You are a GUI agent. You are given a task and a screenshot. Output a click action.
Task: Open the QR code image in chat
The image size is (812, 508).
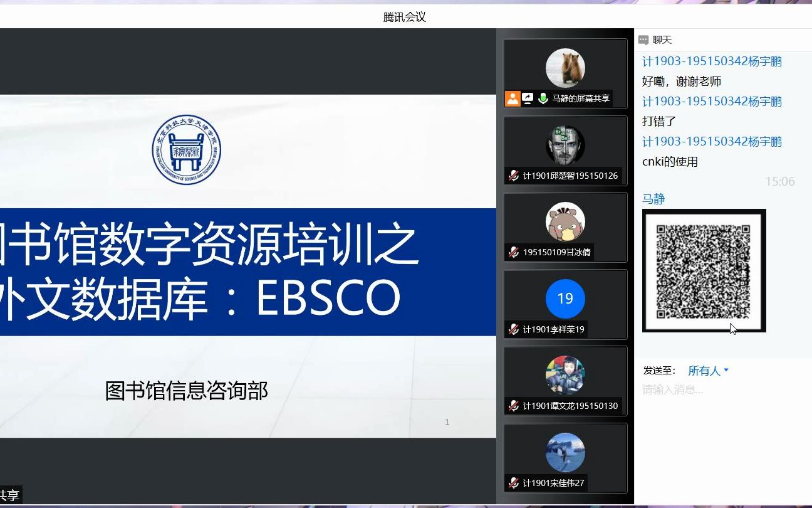(x=704, y=270)
